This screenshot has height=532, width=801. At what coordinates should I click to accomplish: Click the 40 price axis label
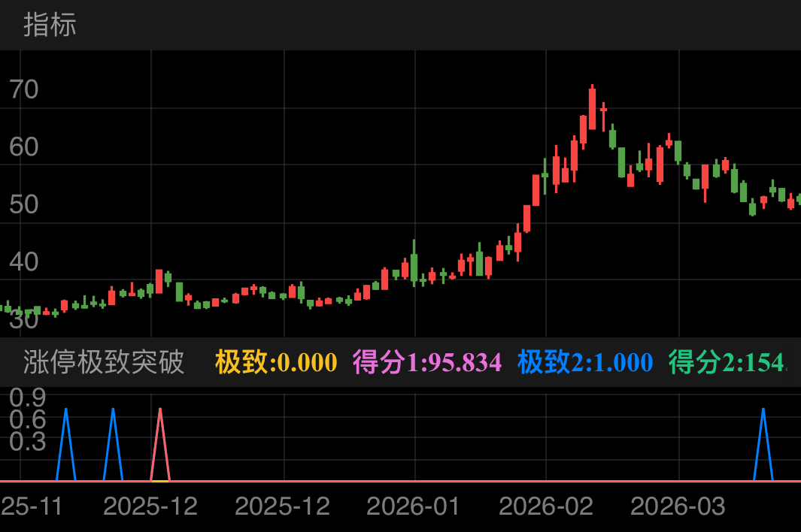pyautogui.click(x=23, y=262)
